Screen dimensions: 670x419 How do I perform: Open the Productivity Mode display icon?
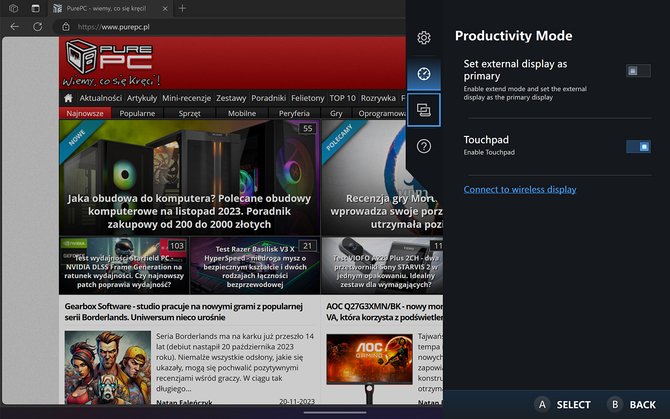point(423,110)
